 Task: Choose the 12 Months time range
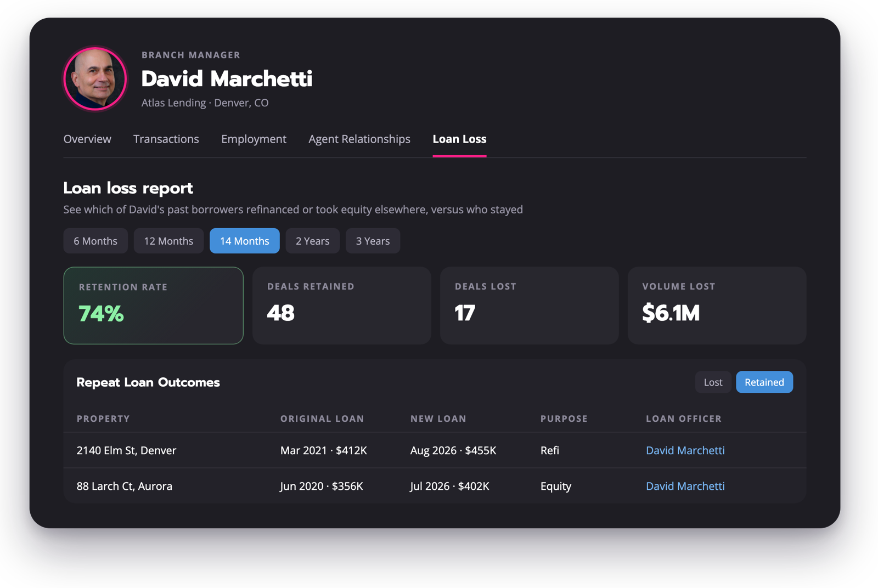tap(168, 241)
